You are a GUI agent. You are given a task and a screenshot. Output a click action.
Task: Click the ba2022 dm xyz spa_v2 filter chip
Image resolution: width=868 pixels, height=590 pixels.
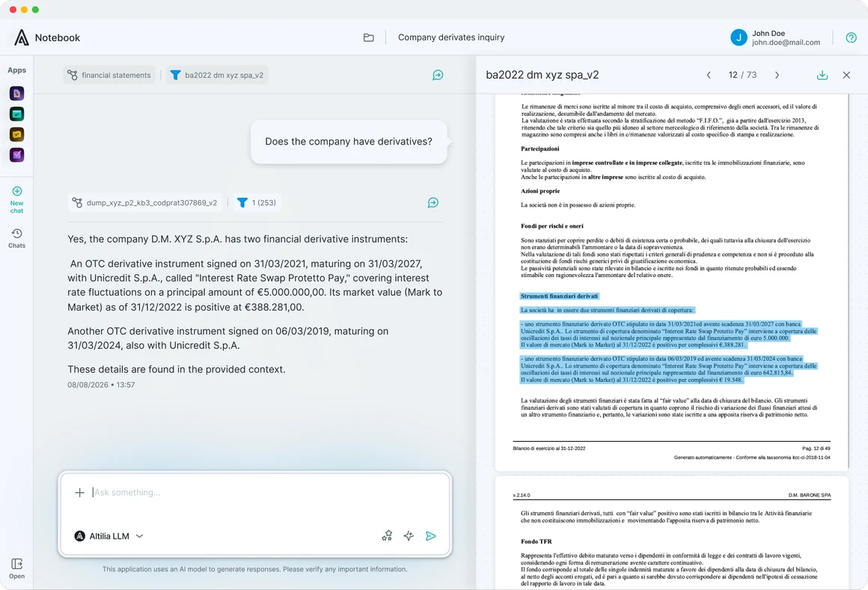[218, 75]
